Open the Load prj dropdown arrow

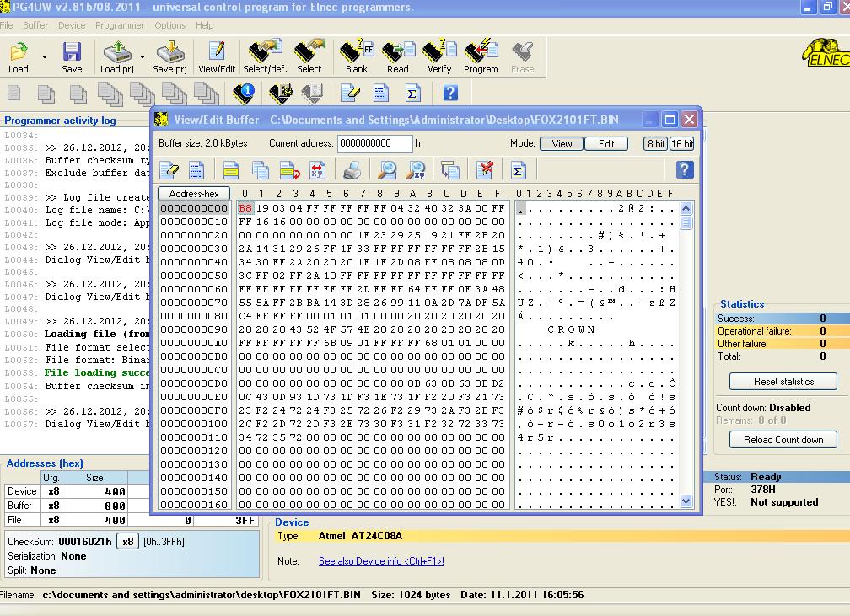tap(143, 57)
